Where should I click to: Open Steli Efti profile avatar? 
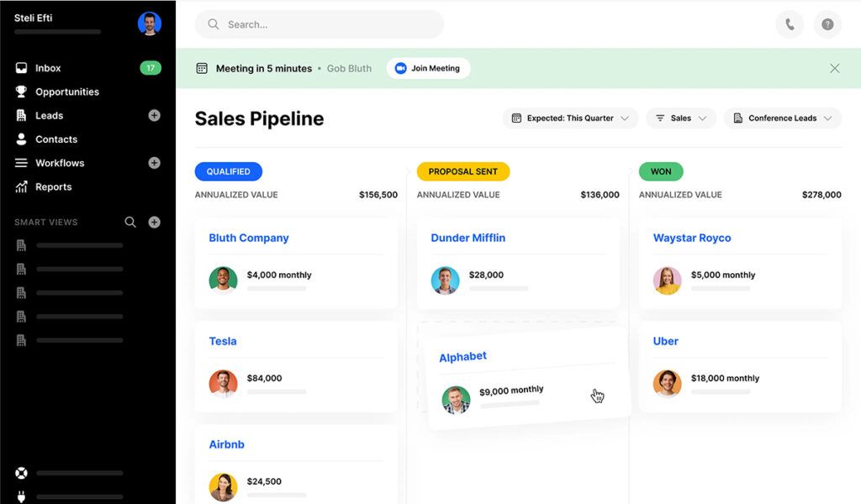point(150,24)
